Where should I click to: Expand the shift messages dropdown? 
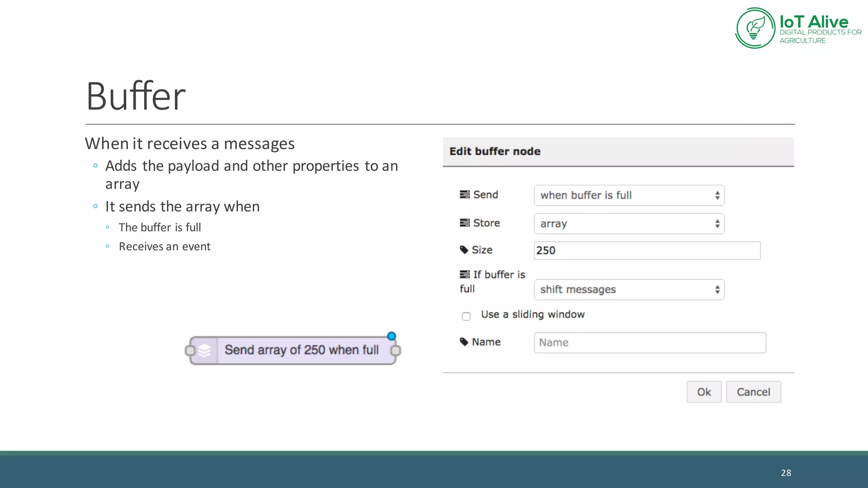629,290
